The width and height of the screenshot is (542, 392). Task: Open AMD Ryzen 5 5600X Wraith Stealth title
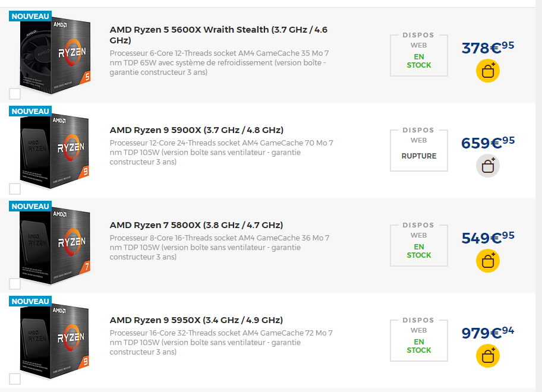pyautogui.click(x=219, y=35)
